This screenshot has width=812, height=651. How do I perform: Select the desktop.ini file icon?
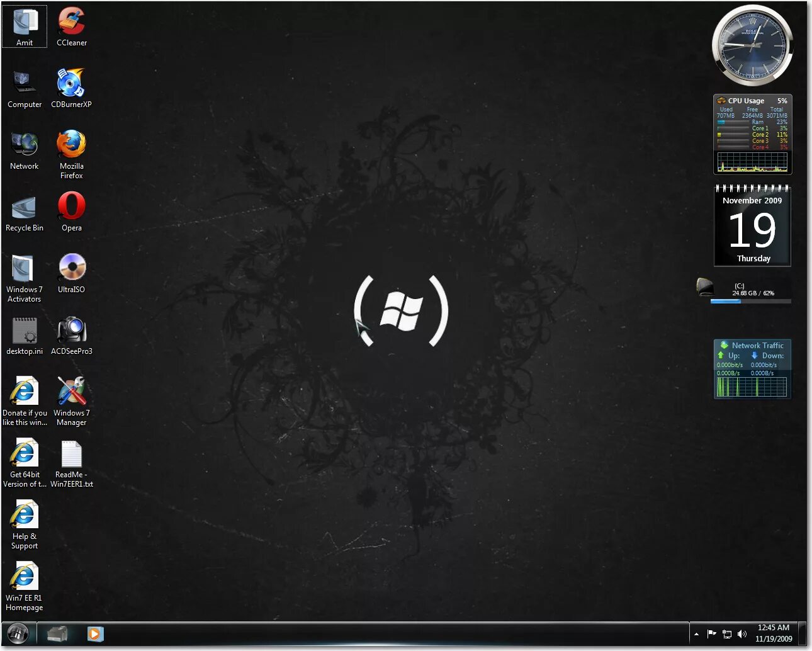click(x=25, y=335)
